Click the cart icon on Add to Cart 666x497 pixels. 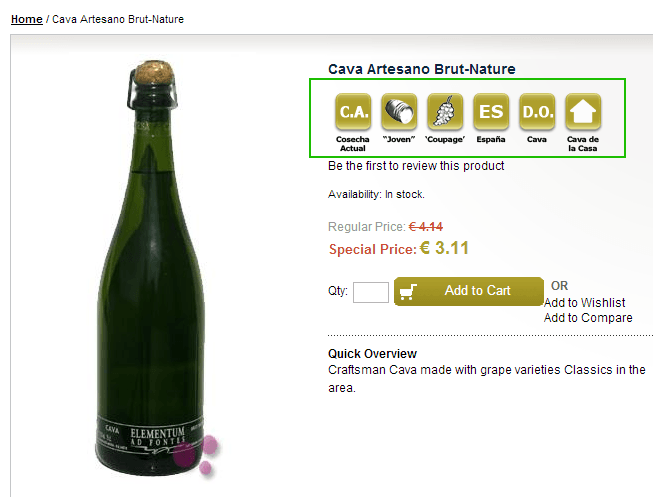click(408, 291)
